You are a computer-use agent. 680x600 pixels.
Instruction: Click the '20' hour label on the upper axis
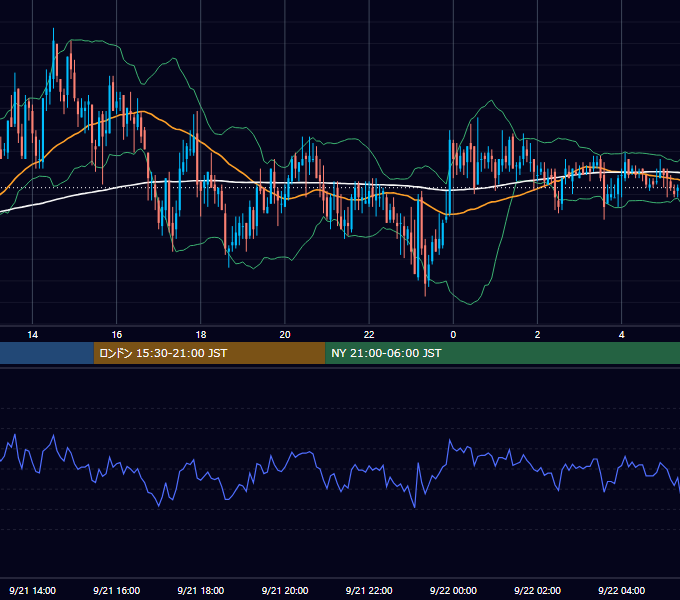click(285, 335)
